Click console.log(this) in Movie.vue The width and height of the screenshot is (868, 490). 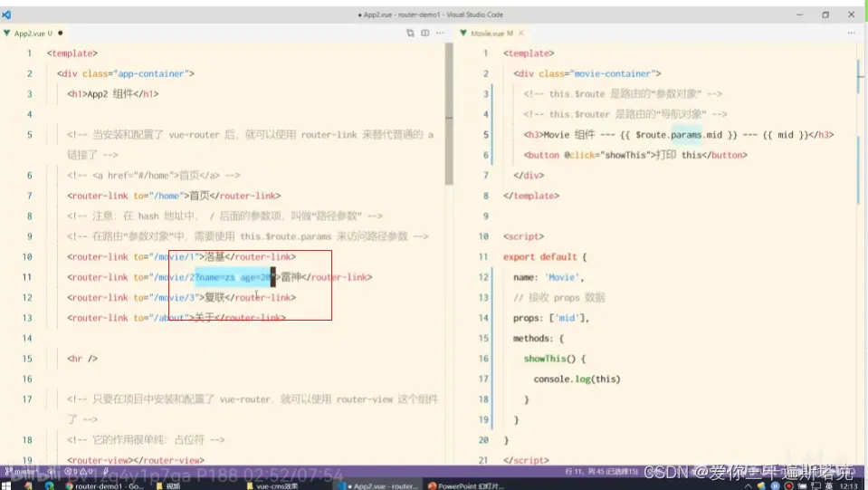coord(577,379)
